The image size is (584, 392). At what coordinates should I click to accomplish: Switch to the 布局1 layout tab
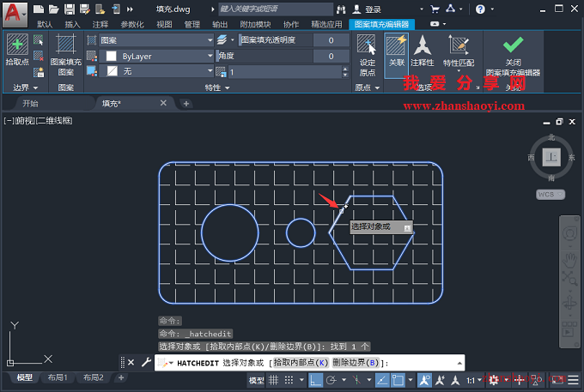point(58,377)
